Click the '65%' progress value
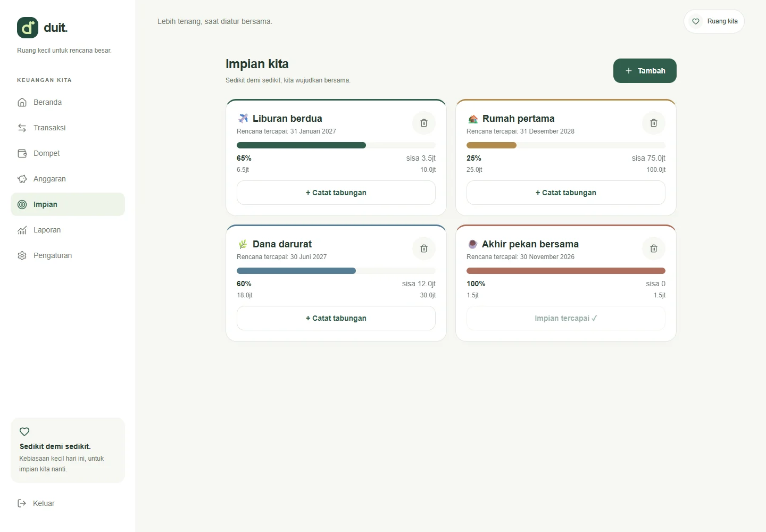This screenshot has height=532, width=766. pyautogui.click(x=244, y=158)
